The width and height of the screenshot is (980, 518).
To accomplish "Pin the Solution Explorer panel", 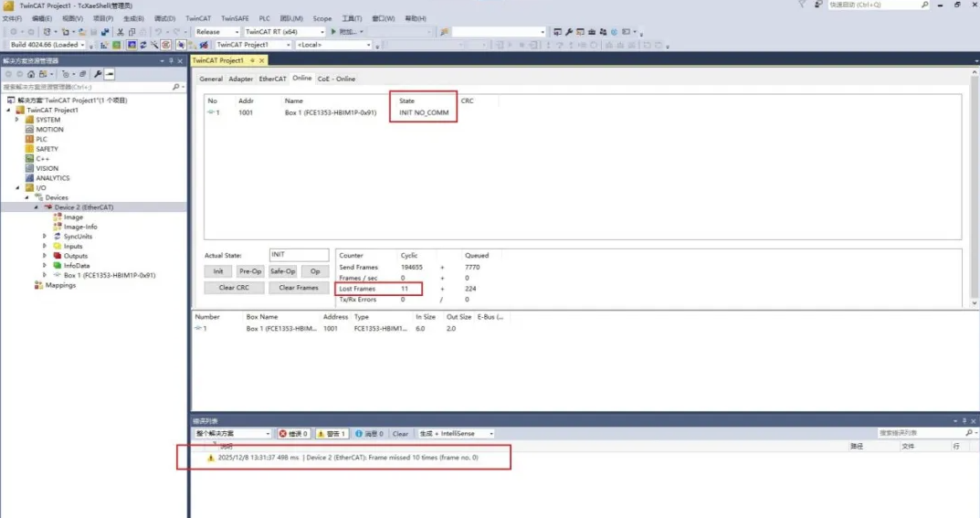I will pos(171,61).
